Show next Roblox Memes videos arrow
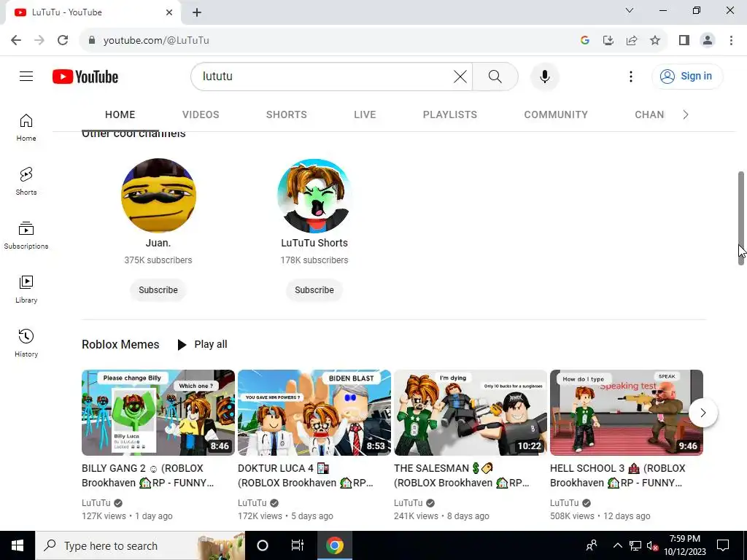Screen dimensions: 747x560 click(x=703, y=413)
